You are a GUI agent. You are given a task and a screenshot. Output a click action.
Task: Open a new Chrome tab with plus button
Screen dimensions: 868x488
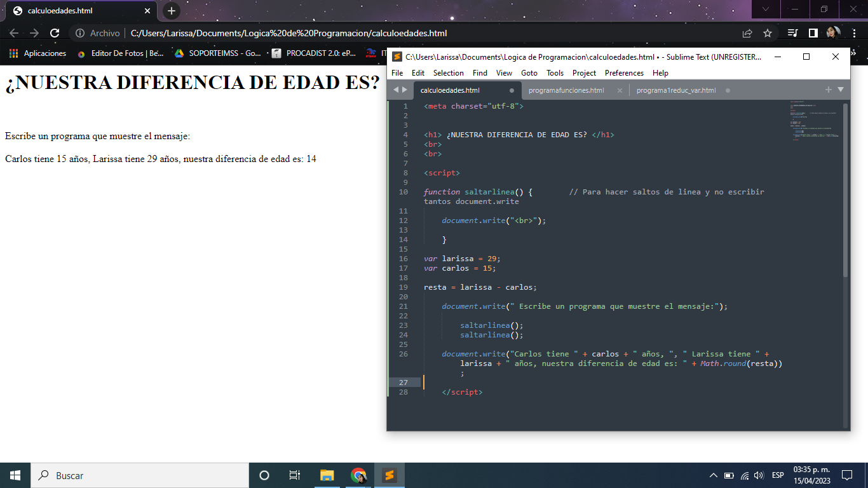172,11
